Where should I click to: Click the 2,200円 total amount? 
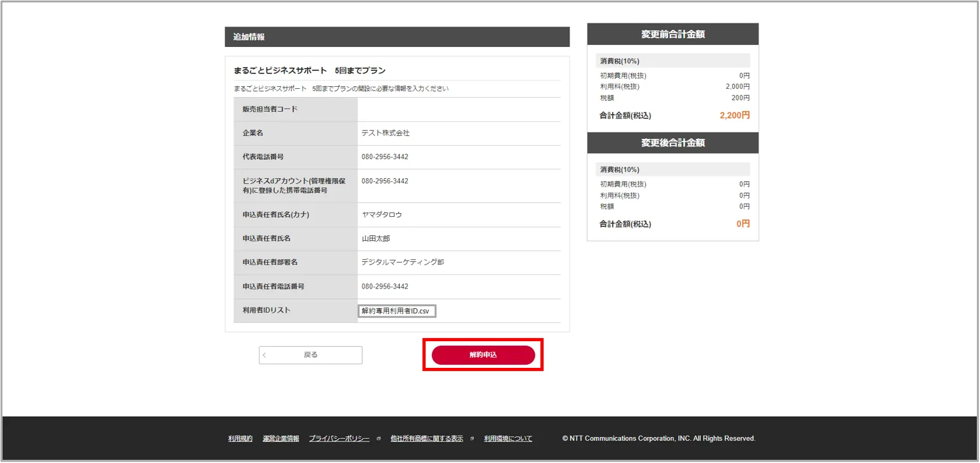click(735, 115)
